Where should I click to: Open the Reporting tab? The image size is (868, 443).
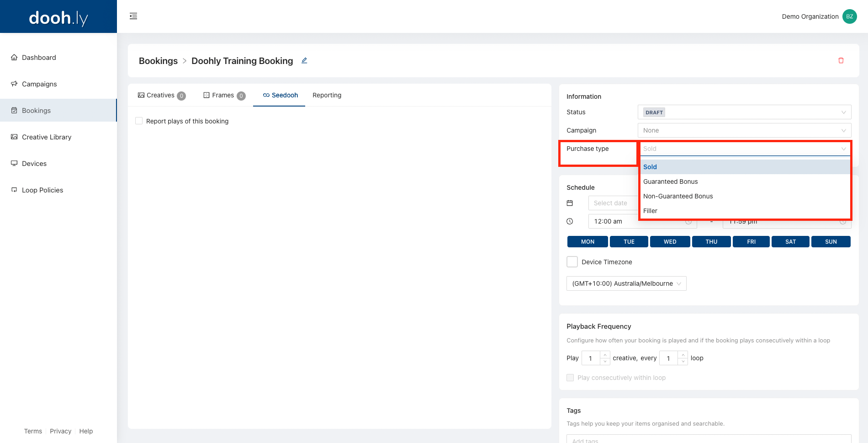tap(327, 95)
